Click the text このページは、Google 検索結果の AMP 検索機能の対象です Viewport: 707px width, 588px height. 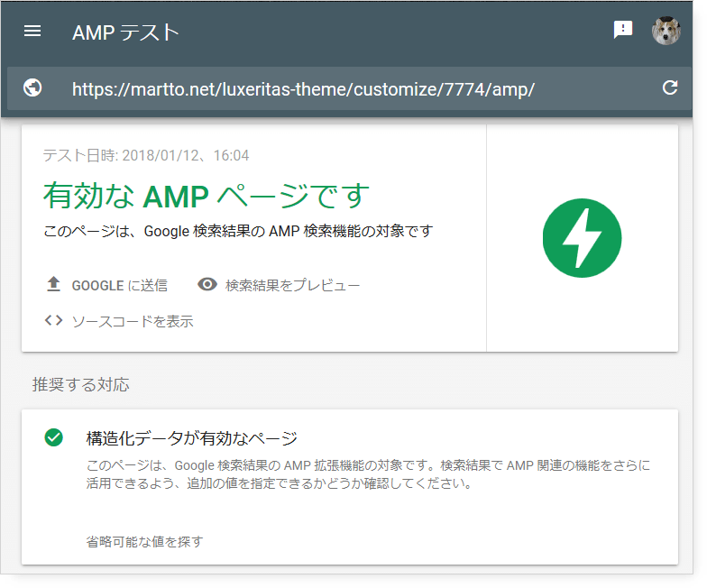pos(238,231)
